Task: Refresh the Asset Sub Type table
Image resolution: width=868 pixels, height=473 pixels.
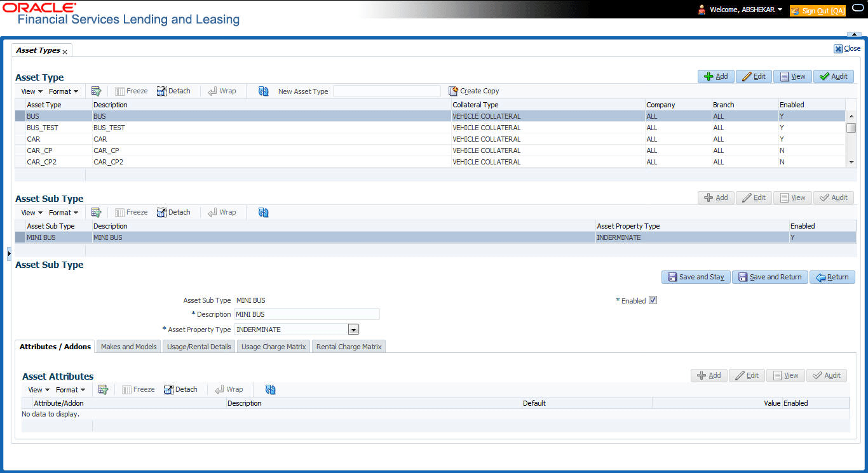Action: point(264,212)
